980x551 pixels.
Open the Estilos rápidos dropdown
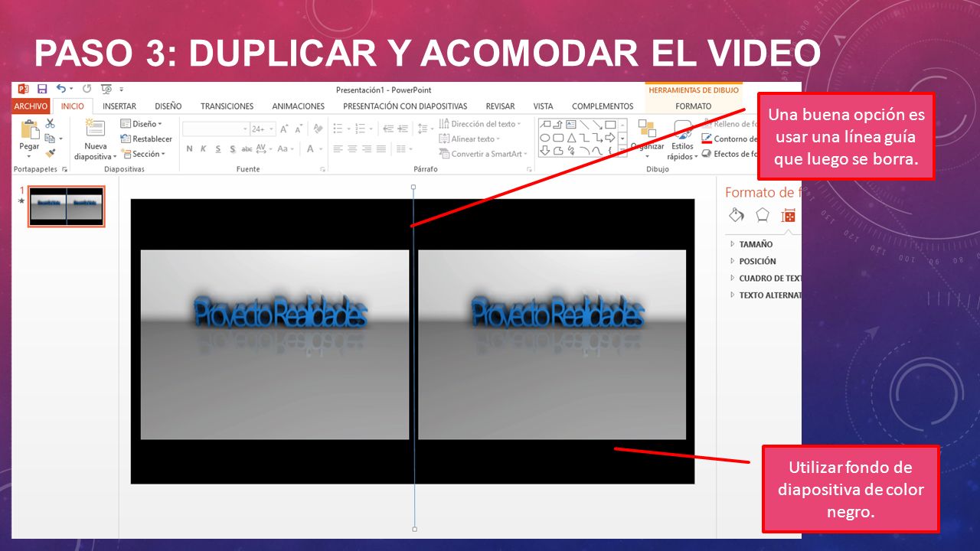(682, 140)
